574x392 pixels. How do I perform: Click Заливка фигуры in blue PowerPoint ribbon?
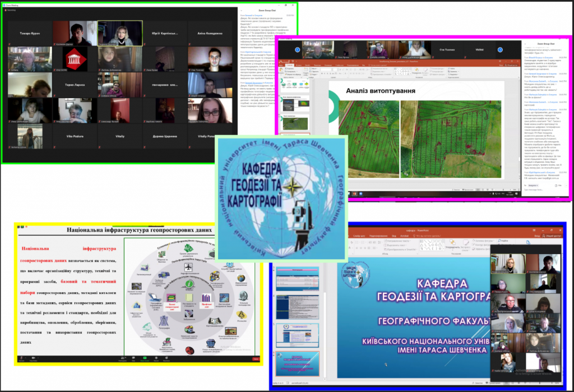[484, 241]
